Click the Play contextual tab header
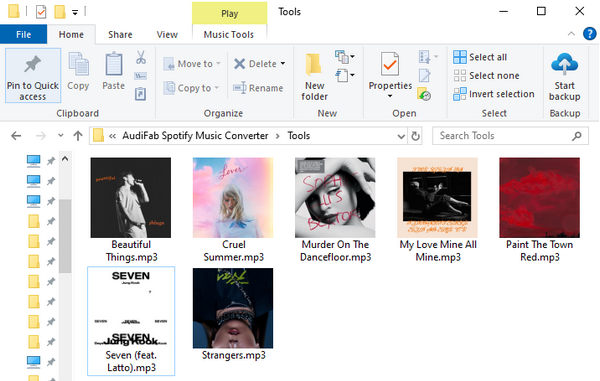The image size is (600, 381). pos(230,13)
